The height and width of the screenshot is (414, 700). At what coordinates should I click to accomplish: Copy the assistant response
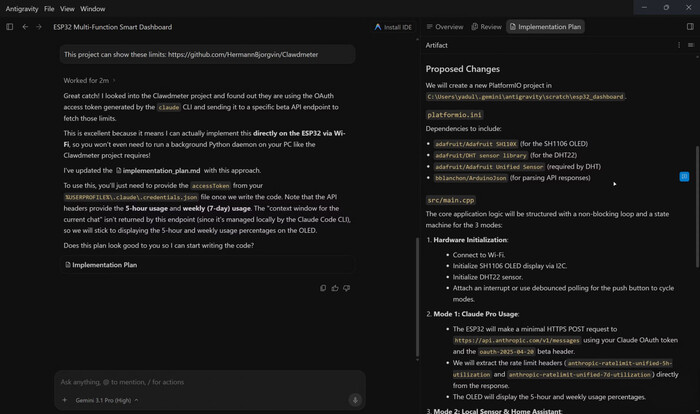pos(323,288)
